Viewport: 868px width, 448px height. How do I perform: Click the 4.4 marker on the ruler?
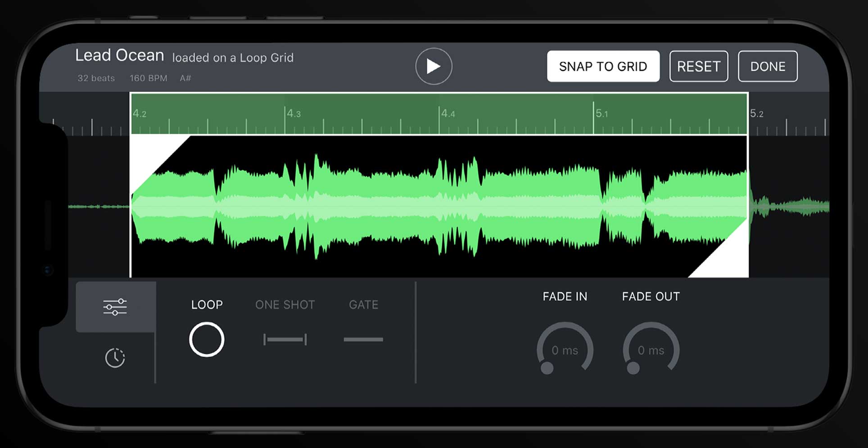(x=448, y=113)
